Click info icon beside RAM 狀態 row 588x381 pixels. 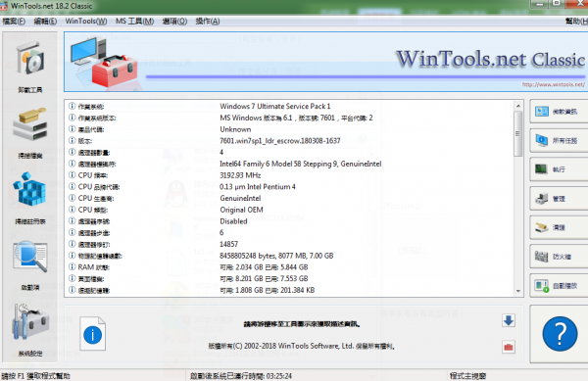coord(72,266)
